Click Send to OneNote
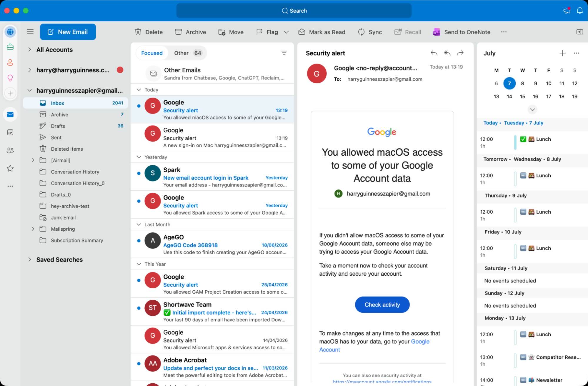Viewport: 588px width, 386px height. tap(462, 32)
